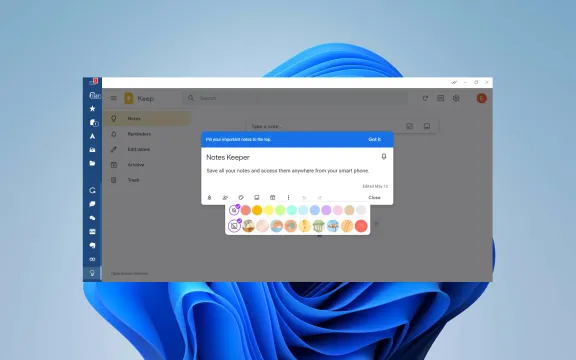This screenshot has height=360, width=576.
Task: Click the lightbulb Keep icon in blue sidebar
Action: tap(92, 273)
